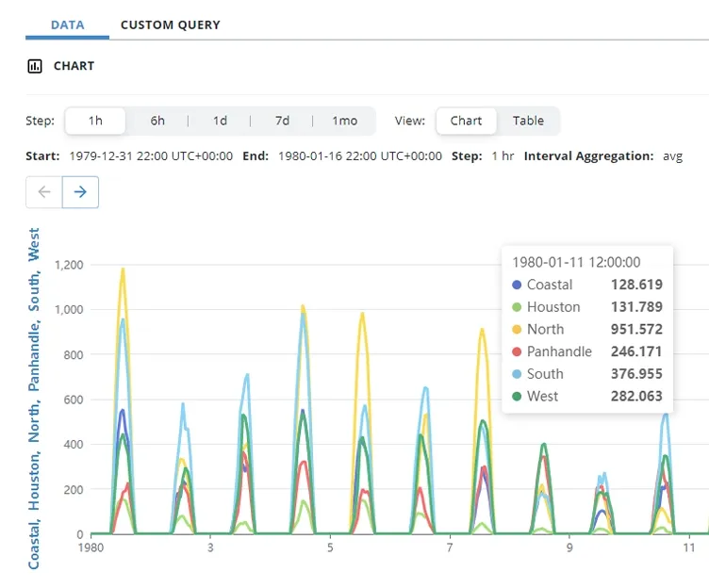Click x-axis label 11
The width and height of the screenshot is (709, 588).
pos(688,547)
